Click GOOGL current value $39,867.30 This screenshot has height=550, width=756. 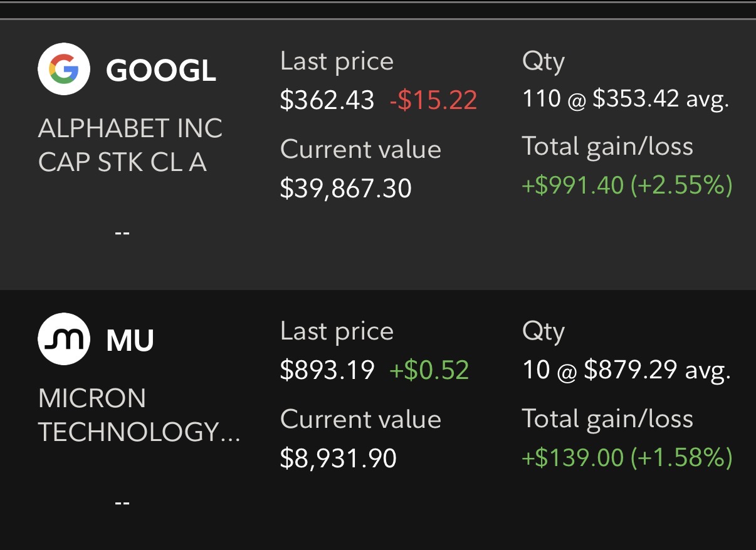pyautogui.click(x=345, y=188)
